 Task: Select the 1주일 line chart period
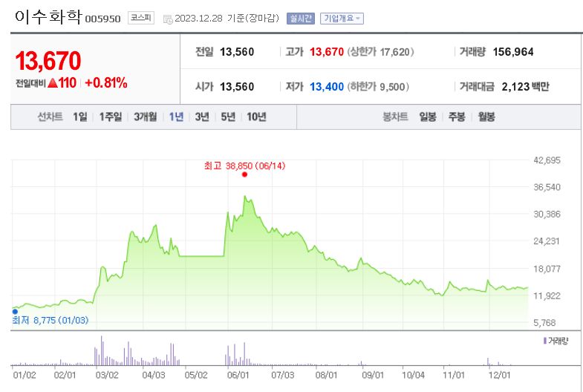111,117
